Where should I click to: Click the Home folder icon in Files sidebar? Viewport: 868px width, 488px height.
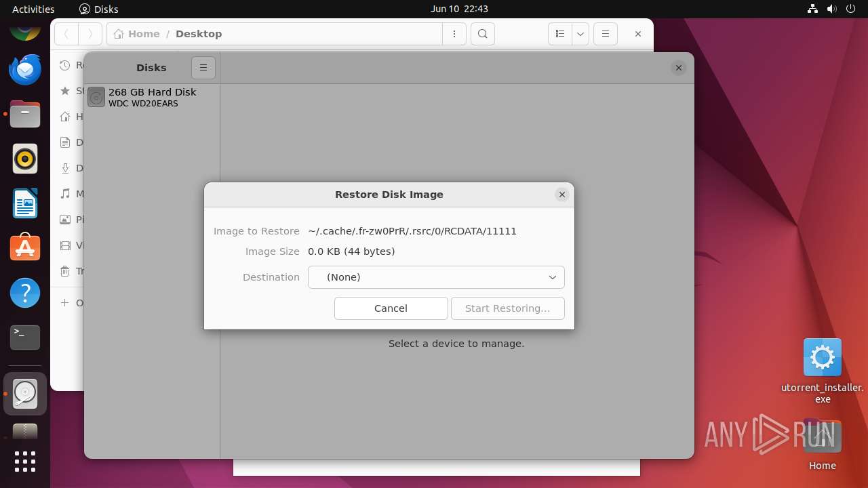(x=65, y=117)
